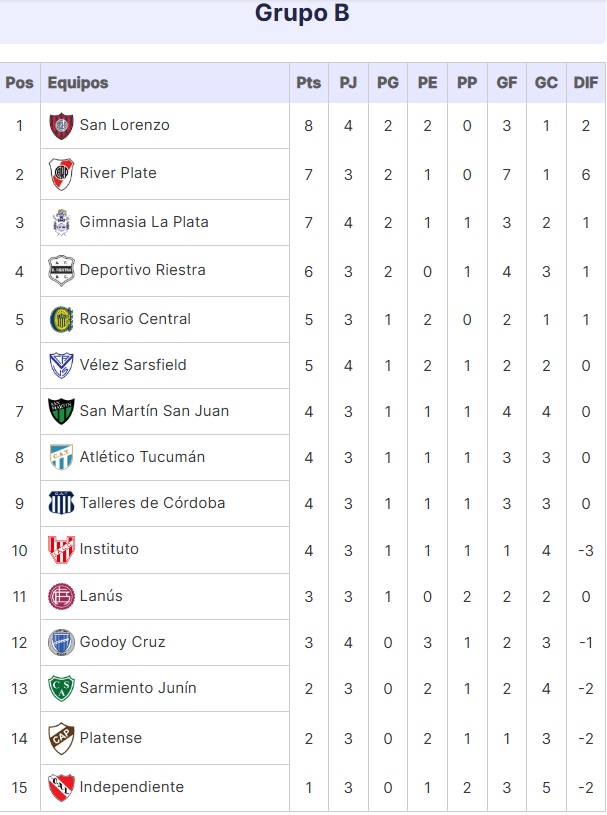Sort by the Pts column header
The height and width of the screenshot is (815, 607).
[309, 83]
